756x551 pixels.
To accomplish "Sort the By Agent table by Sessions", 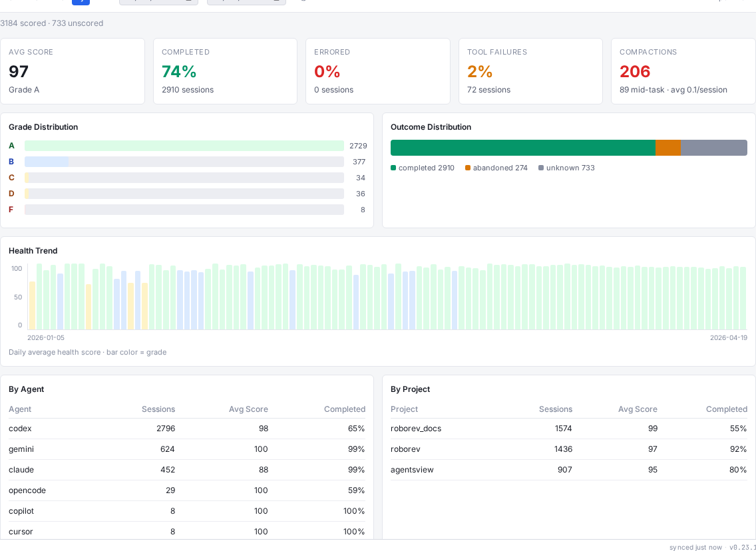I will 158,409.
